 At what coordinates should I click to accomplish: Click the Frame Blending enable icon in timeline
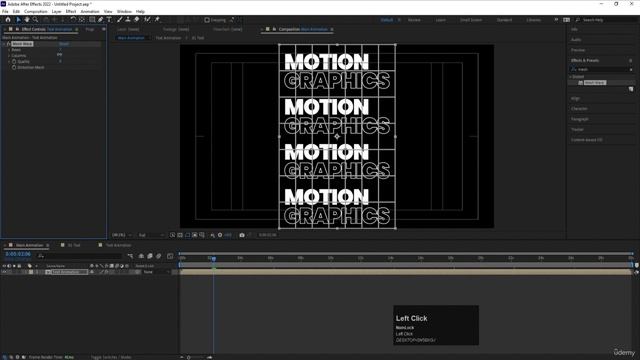[150, 256]
